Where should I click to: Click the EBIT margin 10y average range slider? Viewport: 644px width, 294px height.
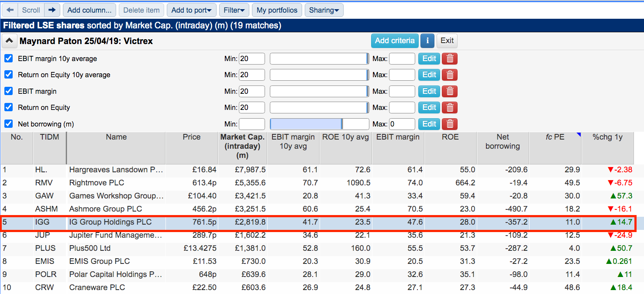320,58
